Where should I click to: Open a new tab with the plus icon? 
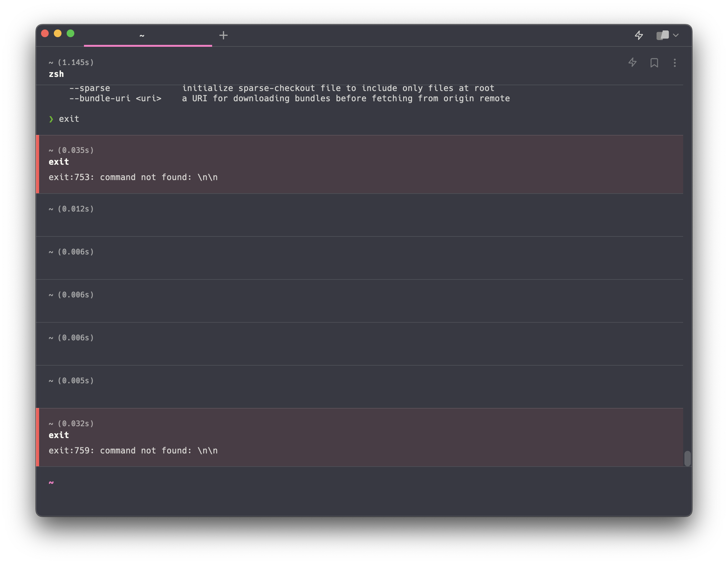coord(223,35)
